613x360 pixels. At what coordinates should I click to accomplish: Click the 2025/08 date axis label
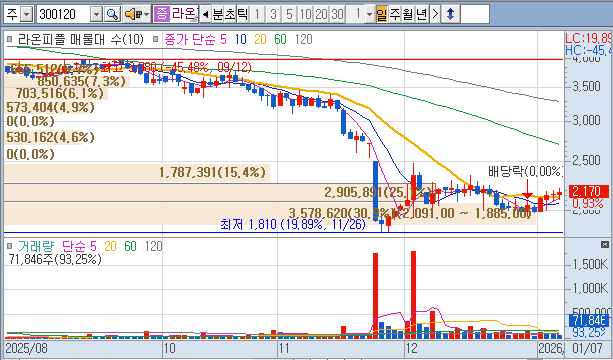[x=26, y=348]
